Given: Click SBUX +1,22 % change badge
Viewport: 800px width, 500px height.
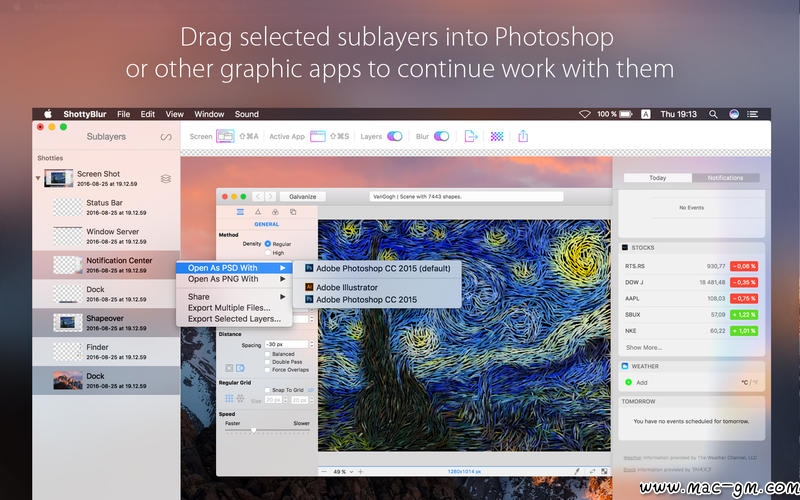Looking at the screenshot, I should [744, 315].
